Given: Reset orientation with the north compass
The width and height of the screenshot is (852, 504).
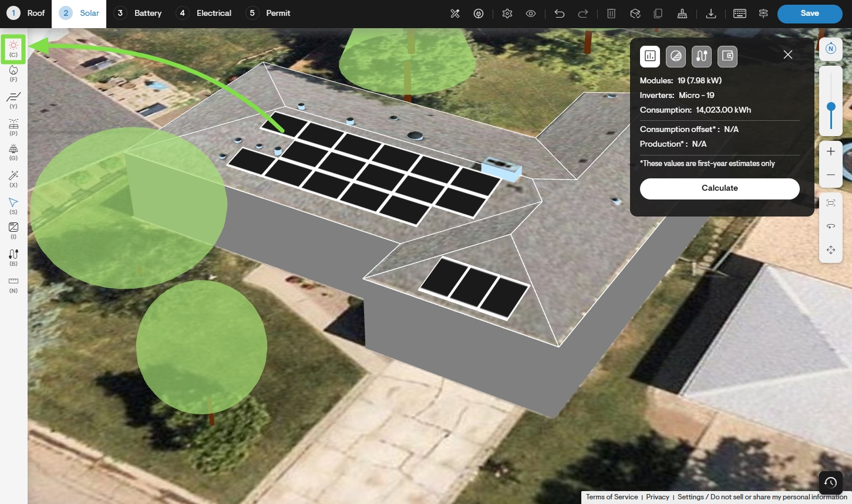Looking at the screenshot, I should (831, 49).
